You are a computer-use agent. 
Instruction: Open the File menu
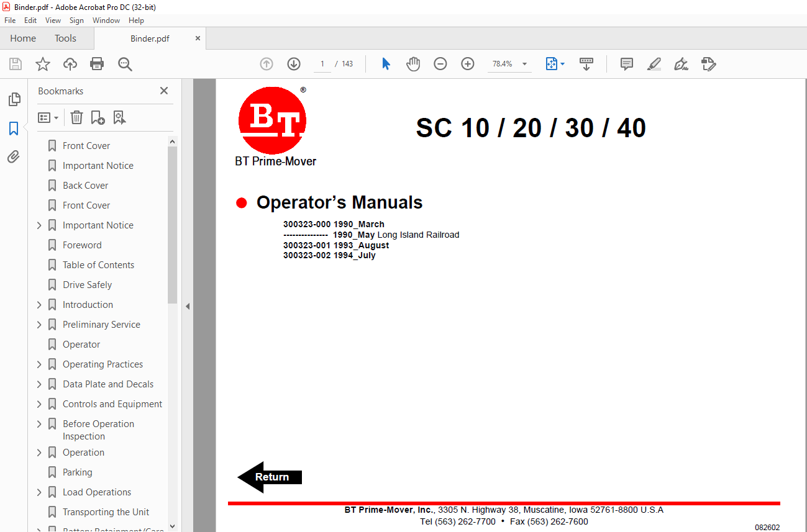coord(10,20)
